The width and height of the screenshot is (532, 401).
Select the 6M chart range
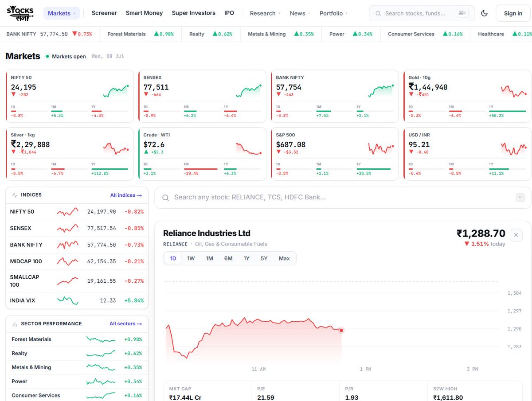point(228,258)
